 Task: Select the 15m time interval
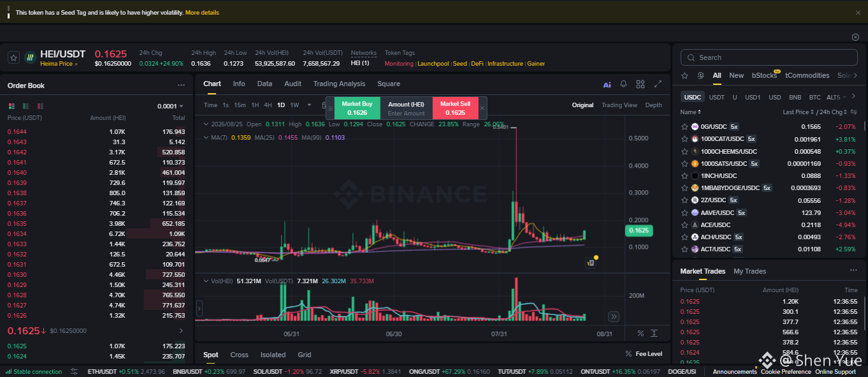coord(240,105)
